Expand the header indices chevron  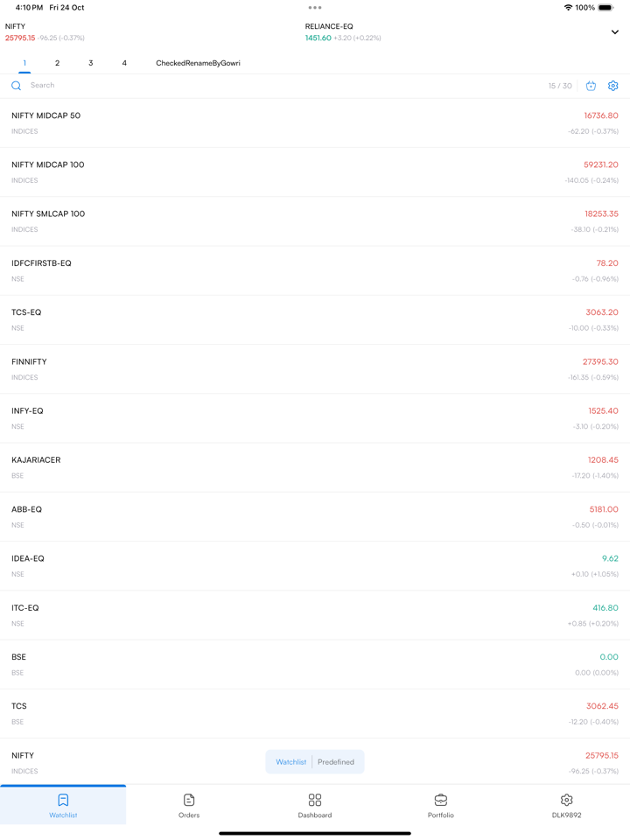tap(614, 32)
